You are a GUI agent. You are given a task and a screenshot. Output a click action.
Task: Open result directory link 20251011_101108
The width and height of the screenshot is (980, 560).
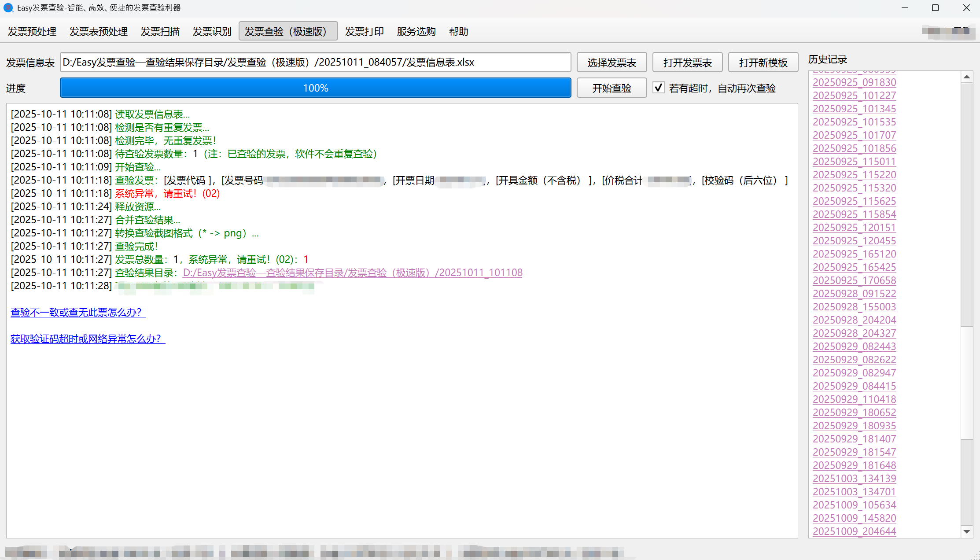(x=352, y=273)
